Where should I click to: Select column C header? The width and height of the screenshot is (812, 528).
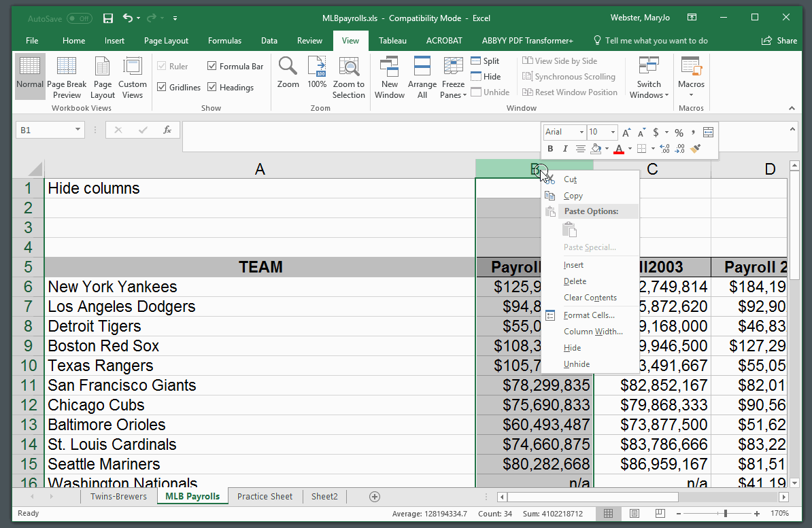coord(652,169)
